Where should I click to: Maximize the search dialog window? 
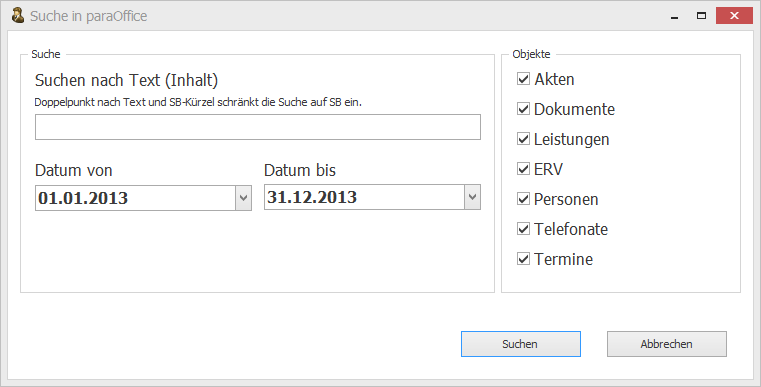701,16
